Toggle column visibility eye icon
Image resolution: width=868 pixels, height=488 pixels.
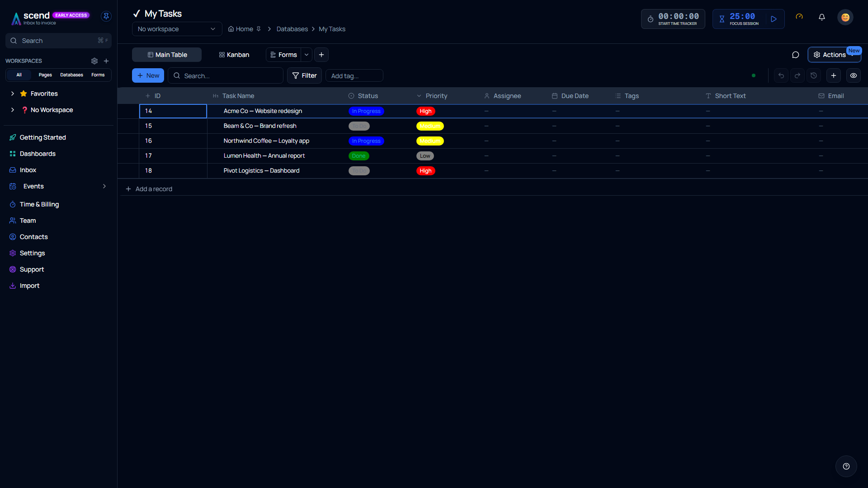854,75
